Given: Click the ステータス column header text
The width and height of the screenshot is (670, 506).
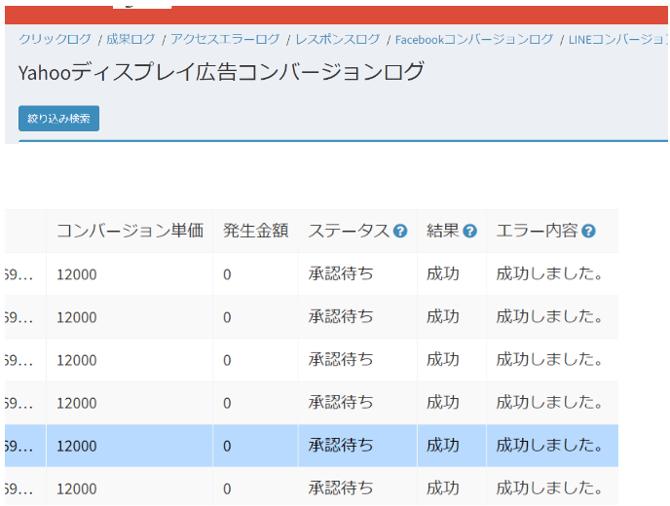Looking at the screenshot, I should point(348,231).
